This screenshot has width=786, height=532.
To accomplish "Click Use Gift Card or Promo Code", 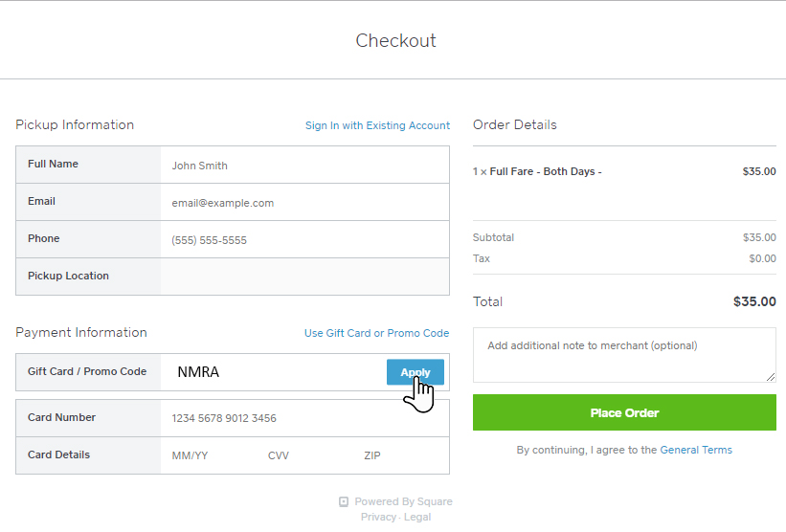I will (376, 333).
